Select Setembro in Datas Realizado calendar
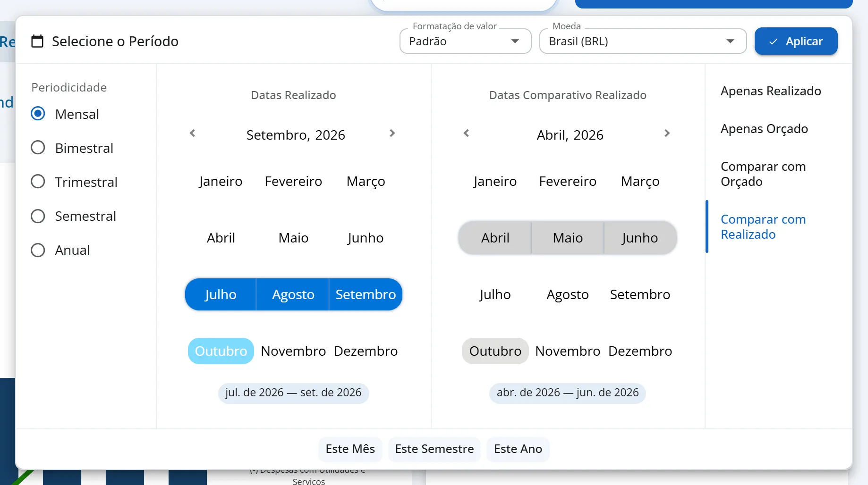The width and height of the screenshot is (868, 485). point(366,294)
